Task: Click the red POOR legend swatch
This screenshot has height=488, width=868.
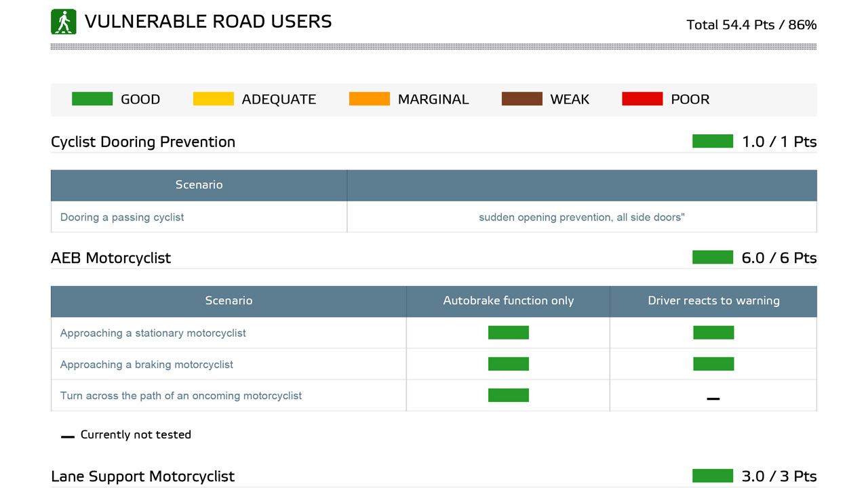Action: pyautogui.click(x=642, y=99)
